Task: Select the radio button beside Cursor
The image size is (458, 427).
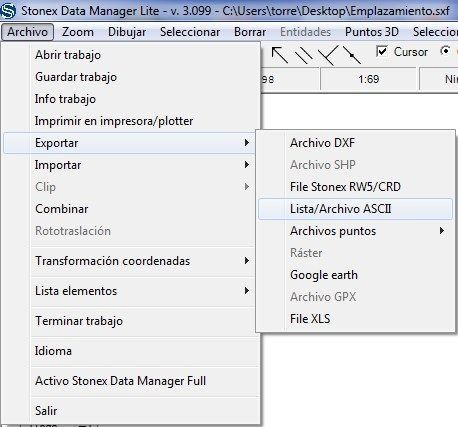Action: pyautogui.click(x=445, y=51)
